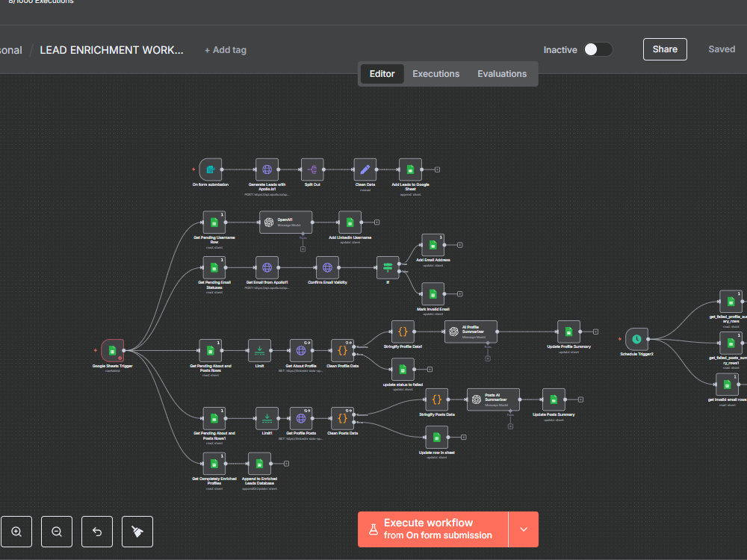Viewport: 747px width, 560px height.
Task: Add tool under Posts AI Summarizer plus
Action: pos(510,426)
